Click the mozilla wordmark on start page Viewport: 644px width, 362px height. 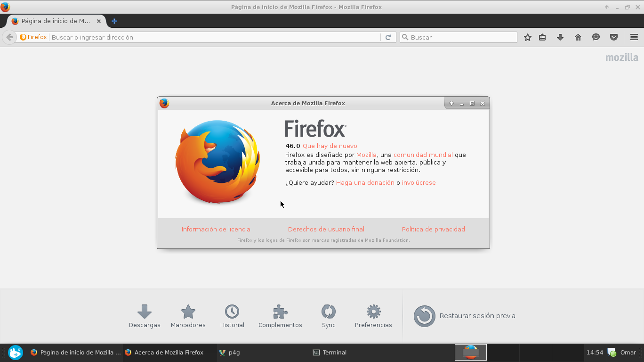click(622, 58)
